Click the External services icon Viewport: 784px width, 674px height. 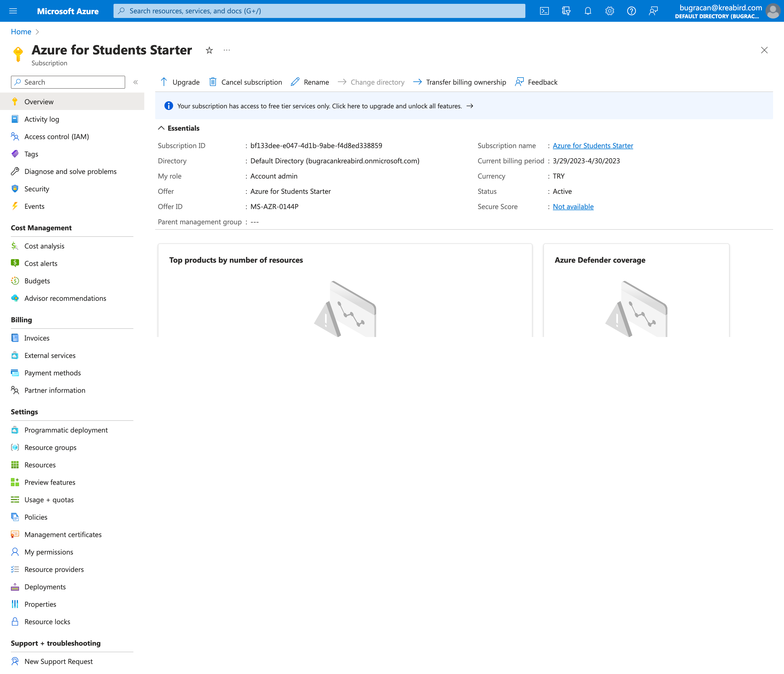click(15, 355)
